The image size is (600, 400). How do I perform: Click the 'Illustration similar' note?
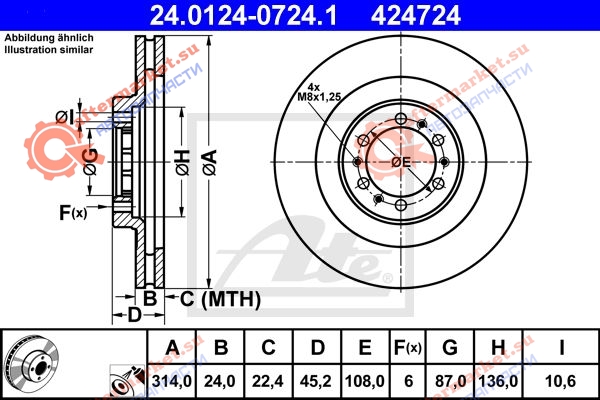click(49, 49)
